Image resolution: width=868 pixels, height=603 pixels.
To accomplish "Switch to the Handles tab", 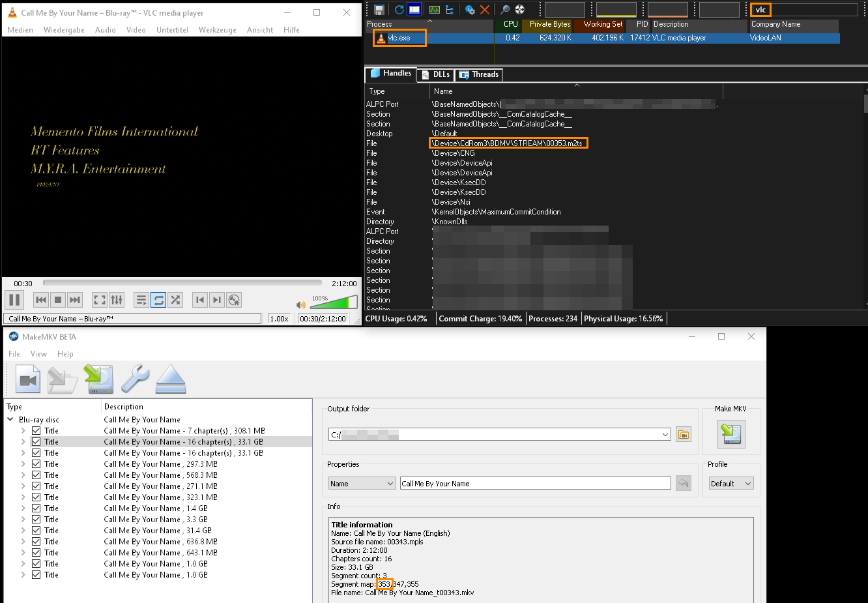I will tap(391, 74).
